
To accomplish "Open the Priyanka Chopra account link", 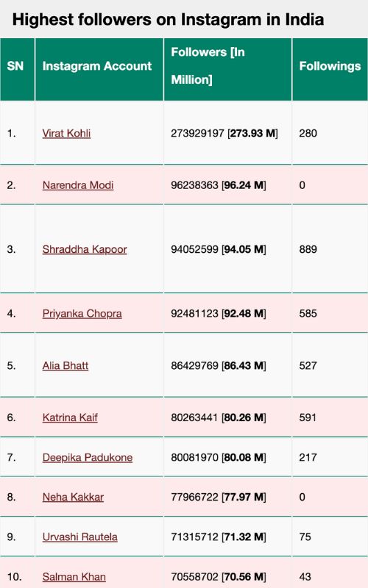I will [x=82, y=313].
